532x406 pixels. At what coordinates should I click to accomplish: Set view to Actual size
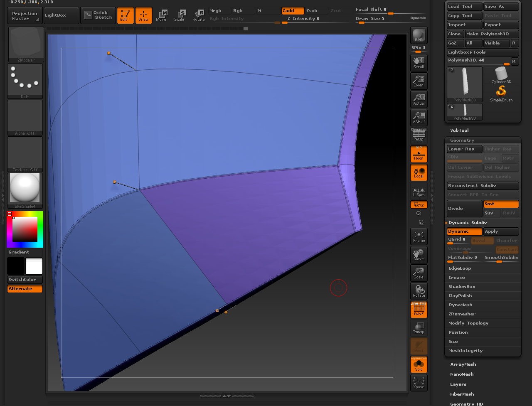point(419,99)
